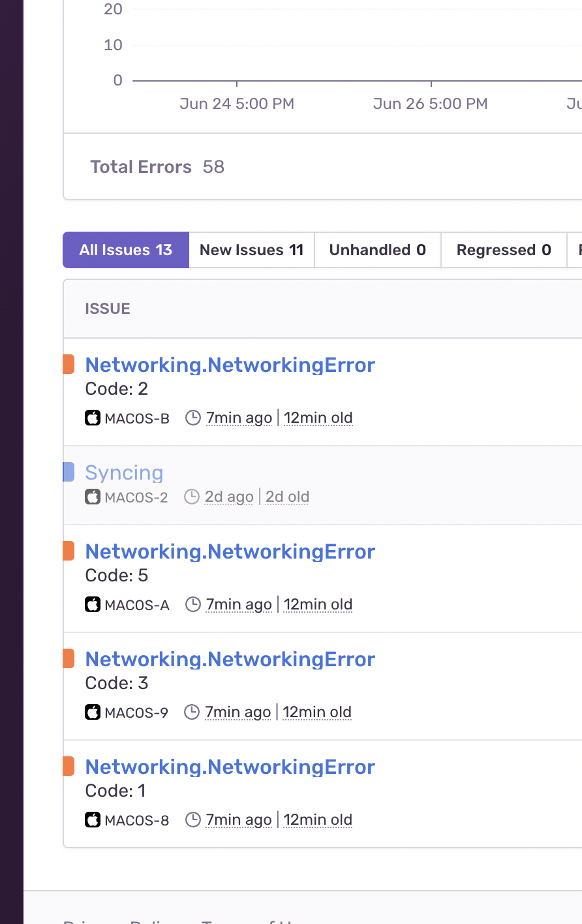
Task: Open Networking.NetworkingError issue with Code: 3
Action: pyautogui.click(x=230, y=659)
